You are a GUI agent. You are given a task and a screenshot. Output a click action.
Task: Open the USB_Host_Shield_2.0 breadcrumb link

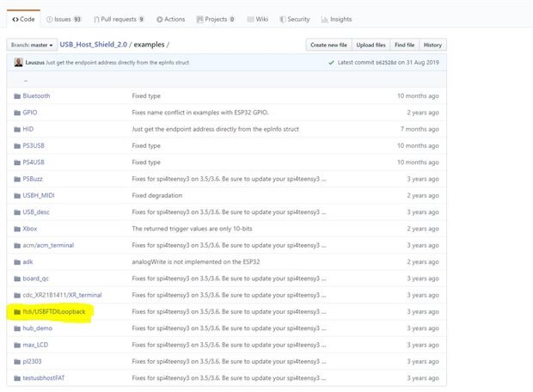(93, 45)
